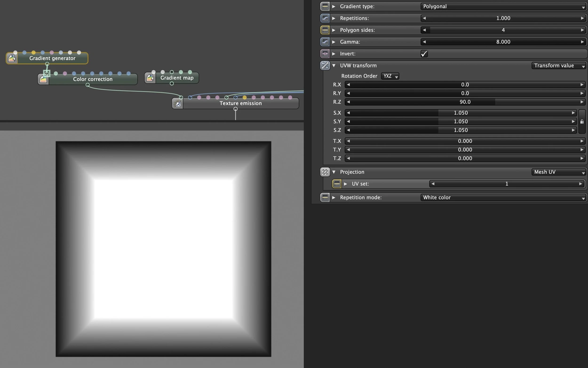Click the Polygon sides pin icon
588x368 pixels.
[x=325, y=30]
